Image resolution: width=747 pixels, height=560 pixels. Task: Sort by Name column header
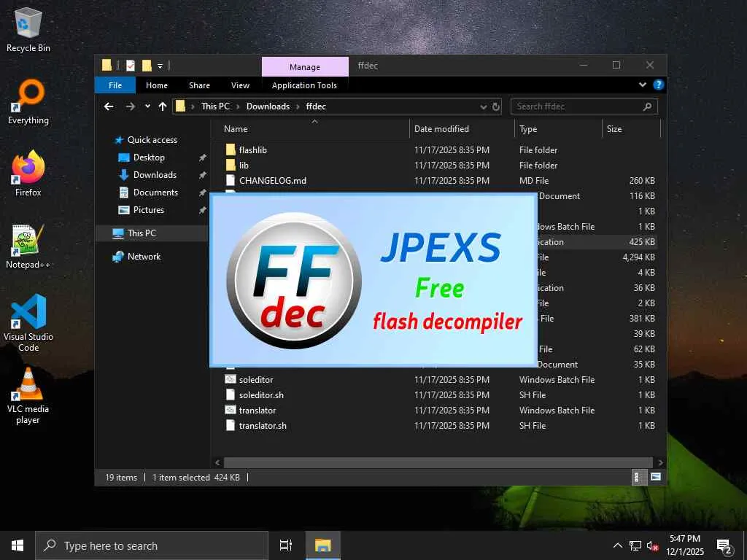[x=314, y=128]
